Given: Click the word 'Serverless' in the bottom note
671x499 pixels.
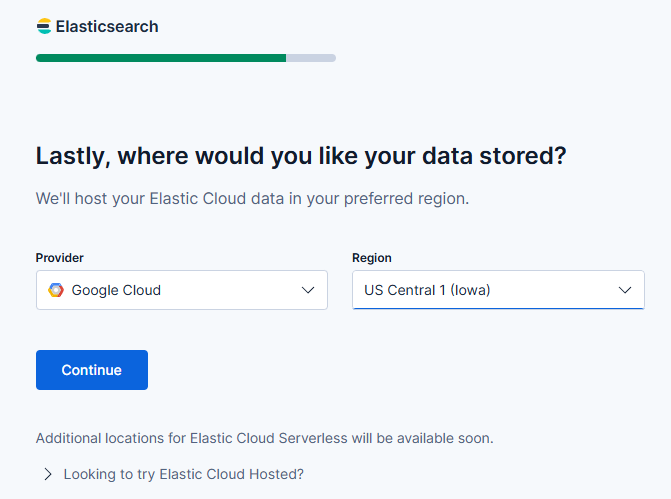Looking at the screenshot, I should click(x=313, y=438).
